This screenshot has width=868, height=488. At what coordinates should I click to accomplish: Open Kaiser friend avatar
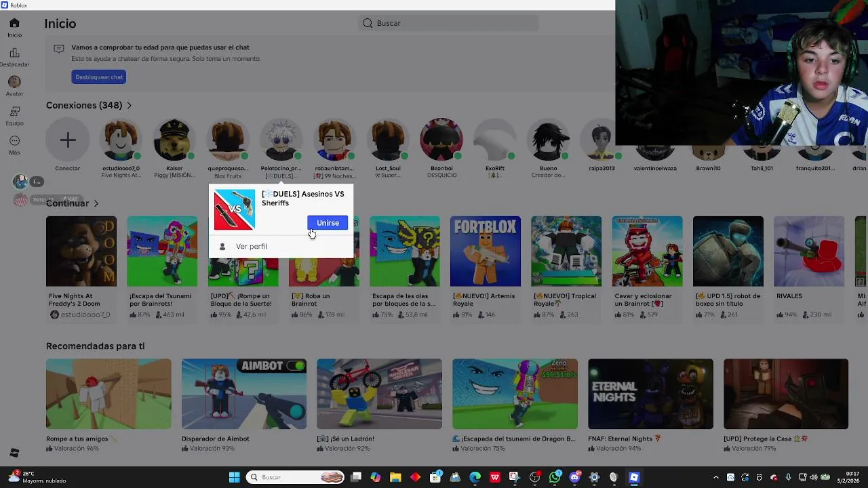coord(174,140)
